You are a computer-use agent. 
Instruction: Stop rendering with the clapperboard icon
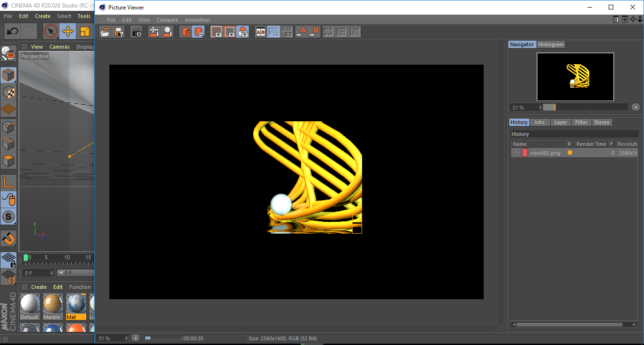coord(136,32)
